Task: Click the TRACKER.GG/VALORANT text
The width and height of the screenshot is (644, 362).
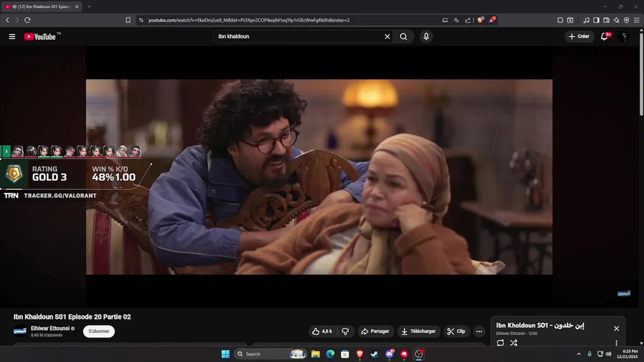Action: (60, 196)
